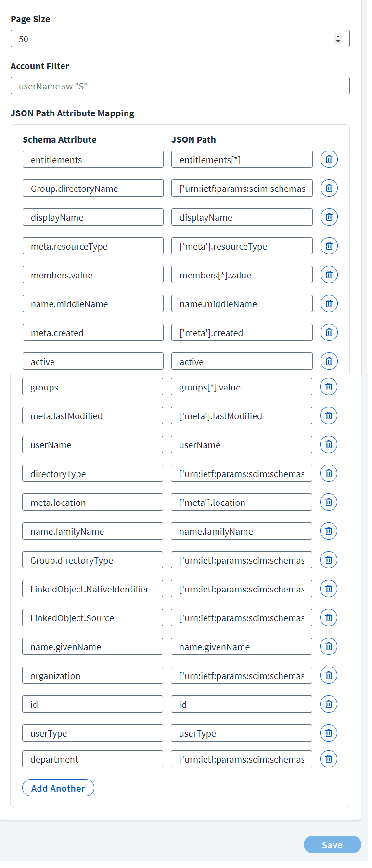Edit the JSON Path for meta.resourceType

pyautogui.click(x=242, y=246)
